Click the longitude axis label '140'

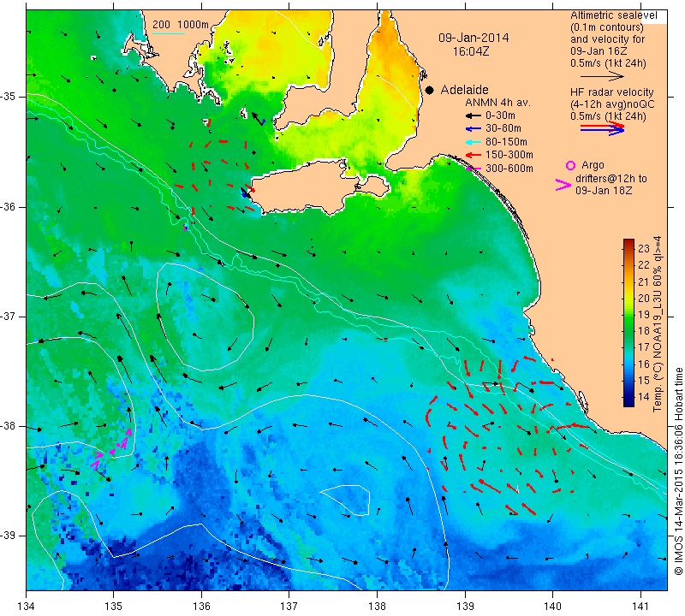[553, 607]
